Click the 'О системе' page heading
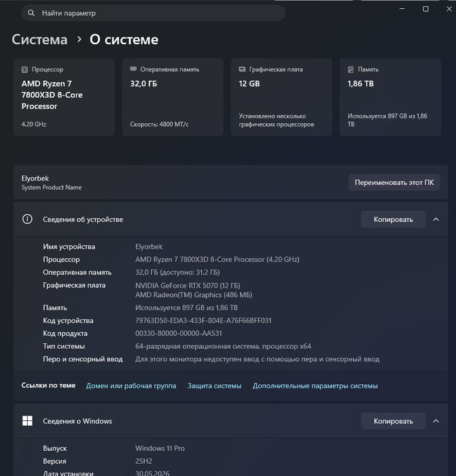The image size is (456, 476). [124, 39]
